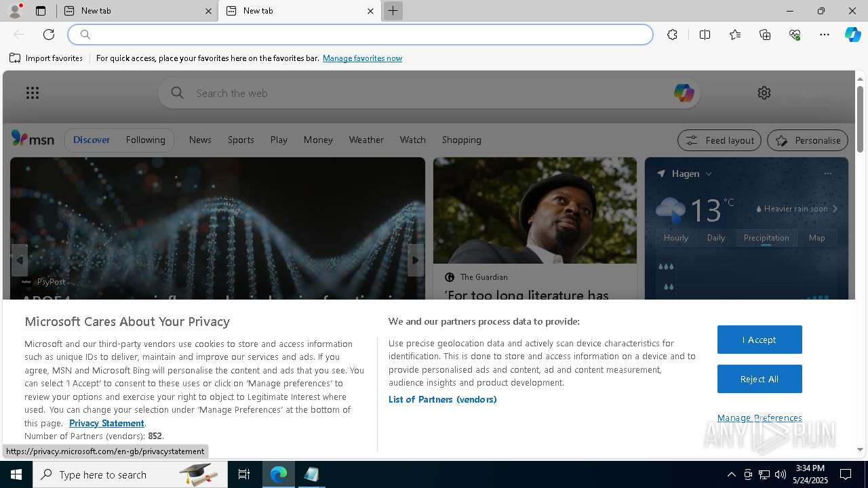868x488 pixels.
Task: Open the MSN app launcher grid
Action: pyautogui.click(x=33, y=93)
